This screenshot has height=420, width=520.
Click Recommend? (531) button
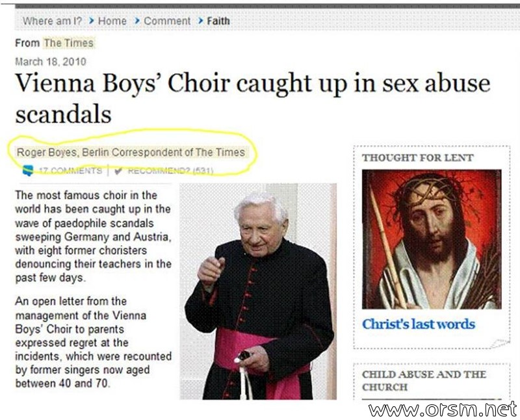[170, 171]
